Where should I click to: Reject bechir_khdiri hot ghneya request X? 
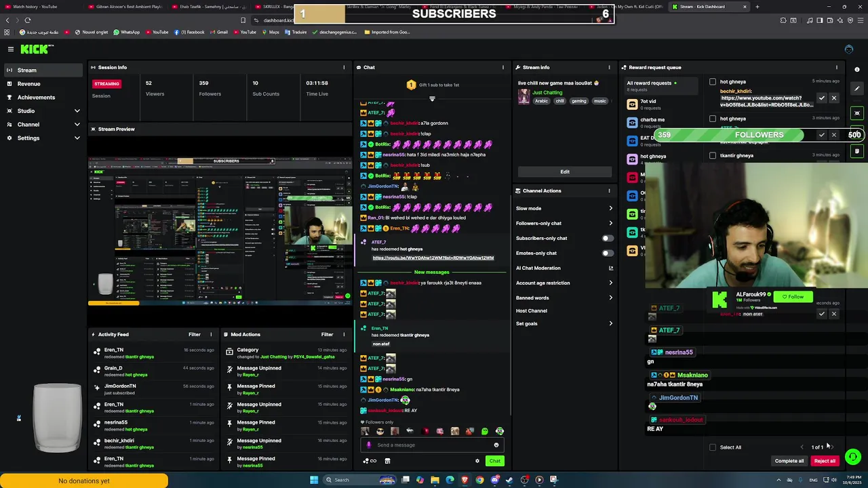click(834, 98)
